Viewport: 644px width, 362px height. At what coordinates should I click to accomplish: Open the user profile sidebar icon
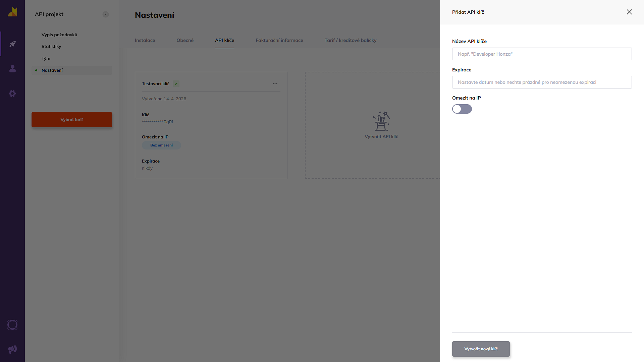pos(12,69)
